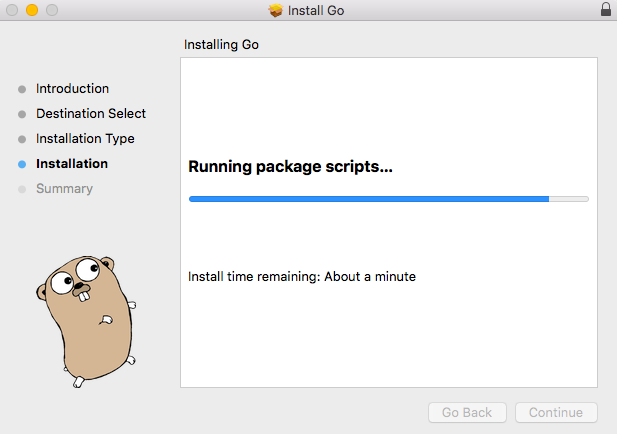Image resolution: width=617 pixels, height=434 pixels.
Task: Select the Introduction step
Action: [x=72, y=89]
